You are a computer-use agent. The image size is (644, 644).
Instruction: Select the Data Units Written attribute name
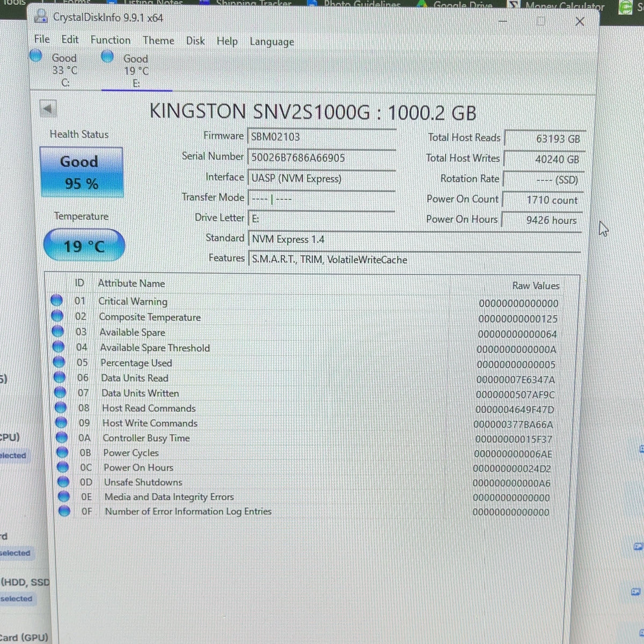pyautogui.click(x=140, y=393)
